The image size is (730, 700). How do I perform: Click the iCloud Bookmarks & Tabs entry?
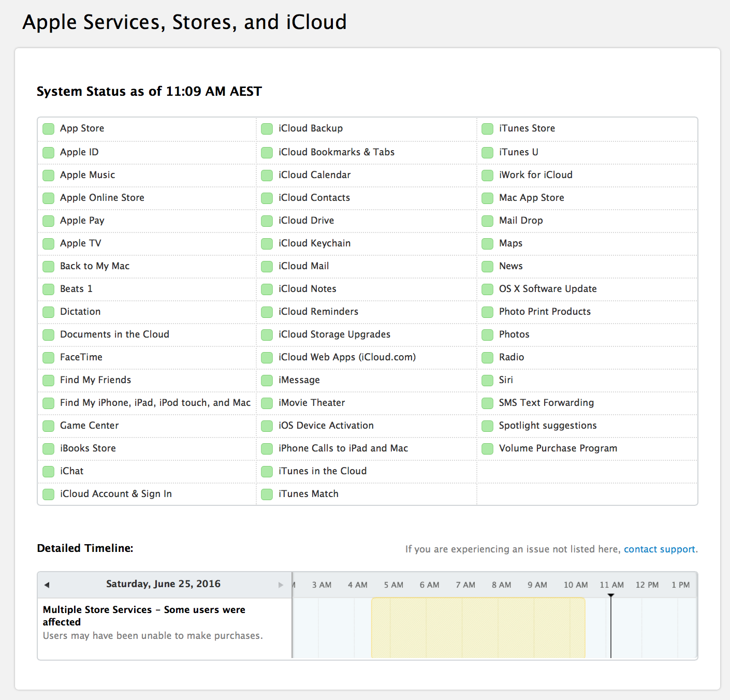[x=337, y=152]
